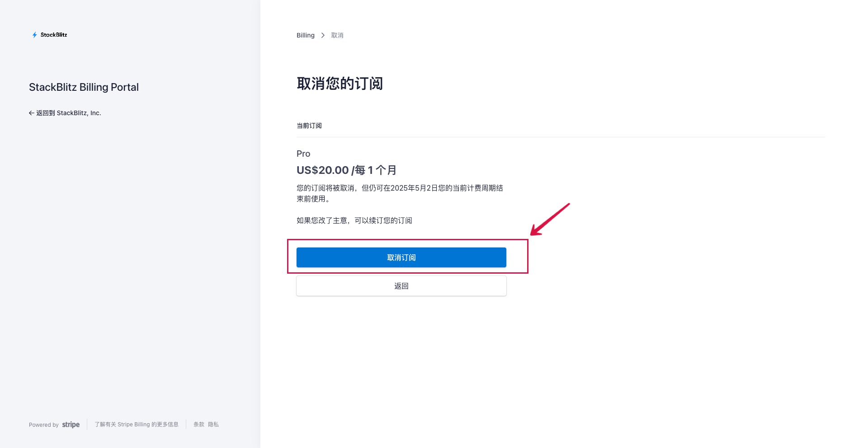Click the breadcrumb chevron separator after Billing
The height and width of the screenshot is (448, 868).
323,35
